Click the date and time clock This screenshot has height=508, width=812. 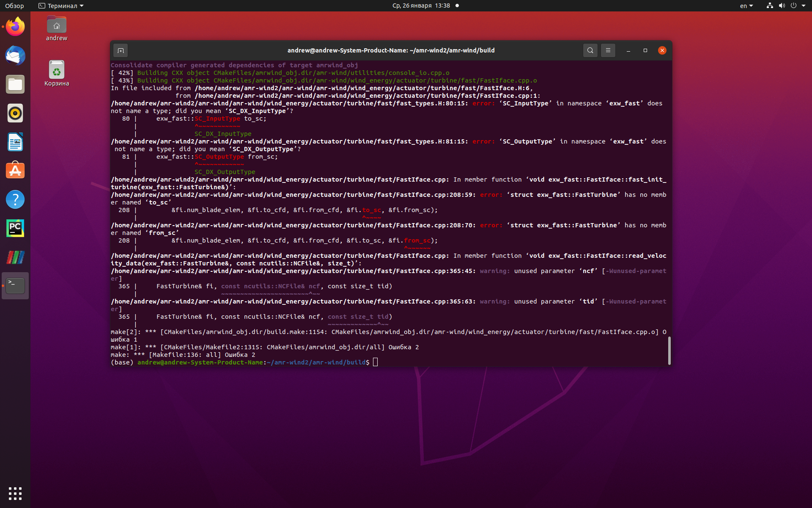(x=421, y=6)
